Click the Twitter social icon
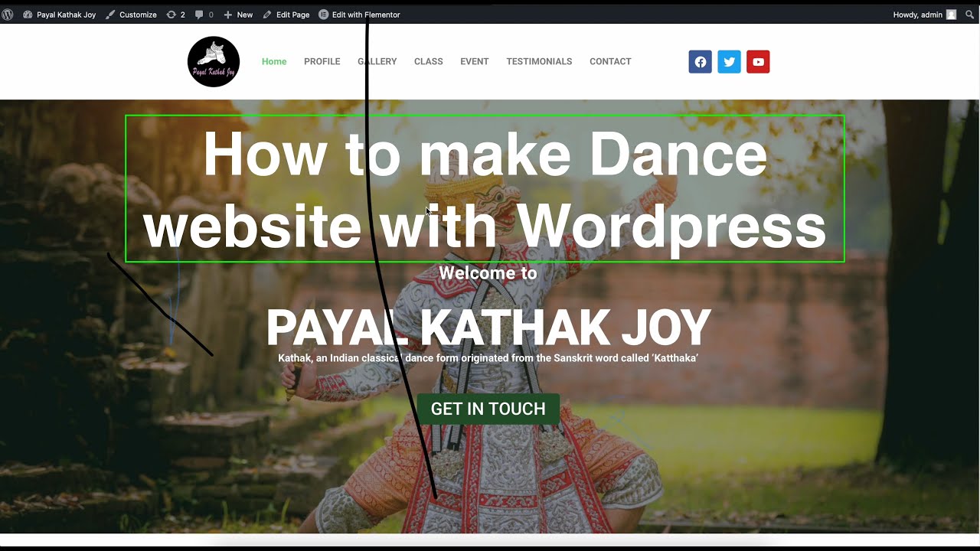 729,62
